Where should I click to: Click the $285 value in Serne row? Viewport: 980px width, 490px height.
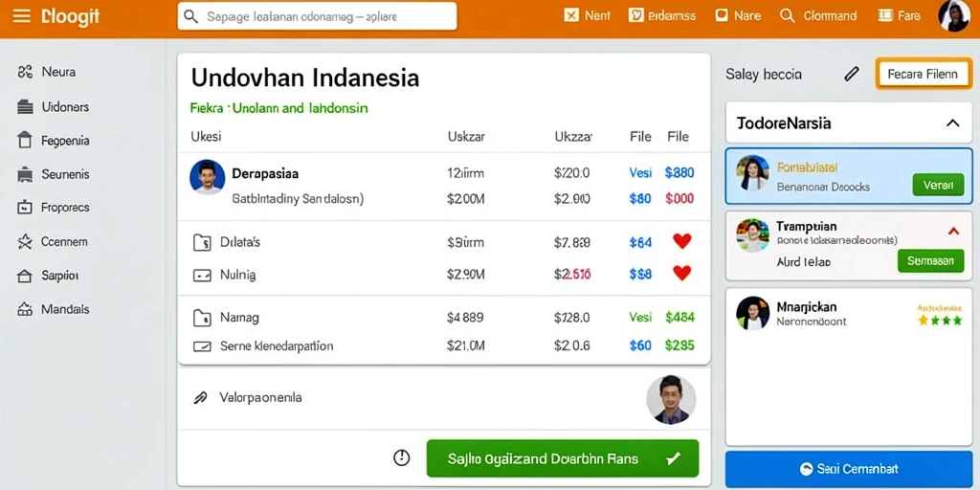coord(680,345)
